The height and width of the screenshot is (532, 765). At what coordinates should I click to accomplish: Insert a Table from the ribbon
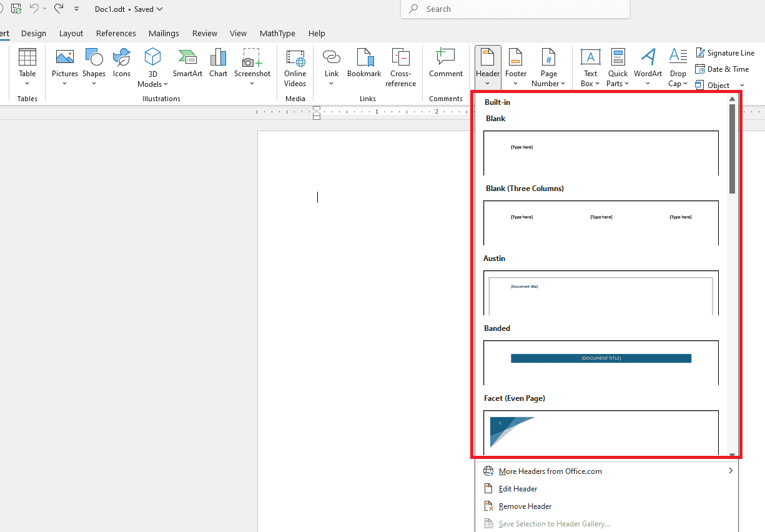[27, 67]
